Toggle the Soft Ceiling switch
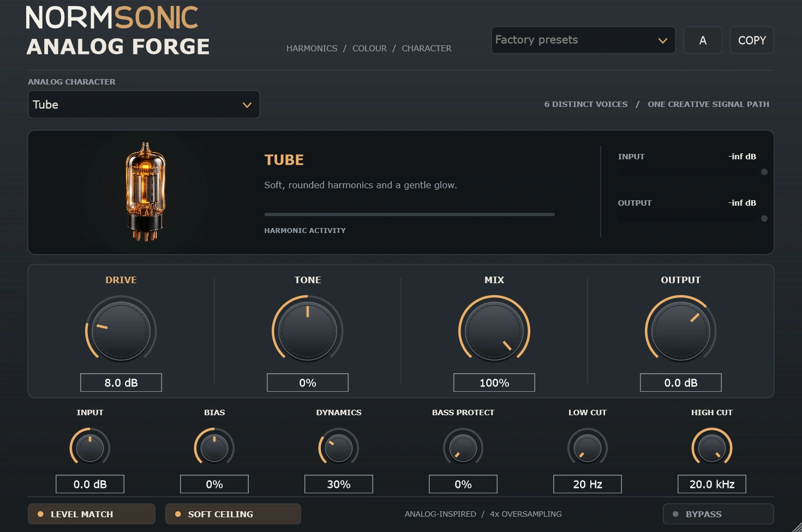Screen dimensions: 802x532 (233, 514)
